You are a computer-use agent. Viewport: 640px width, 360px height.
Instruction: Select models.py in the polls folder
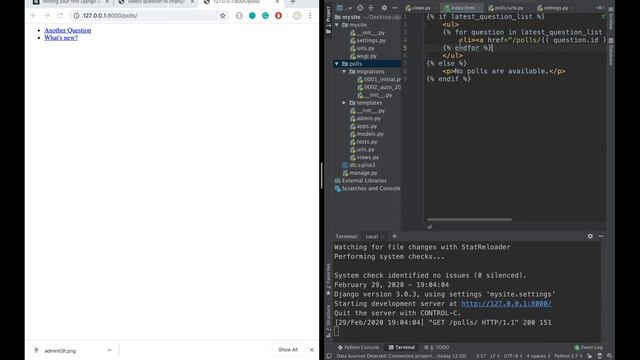pos(367,134)
